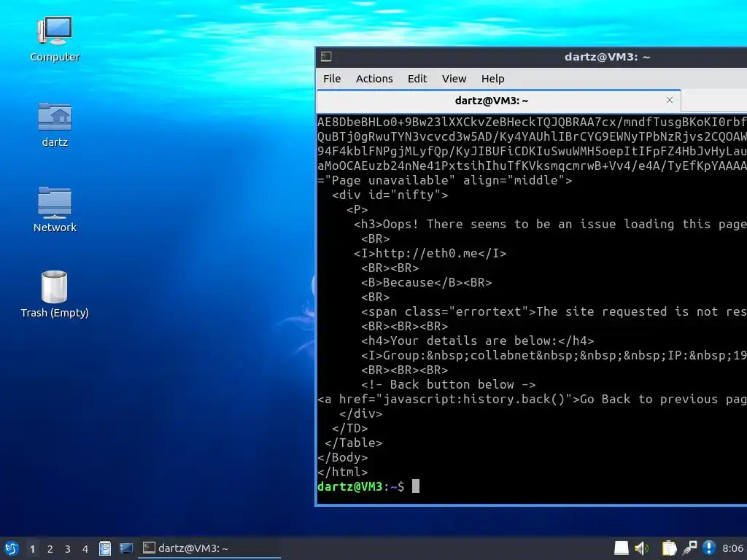This screenshot has height=560, width=747.
Task: Open the terminal View menu
Action: [454, 79]
